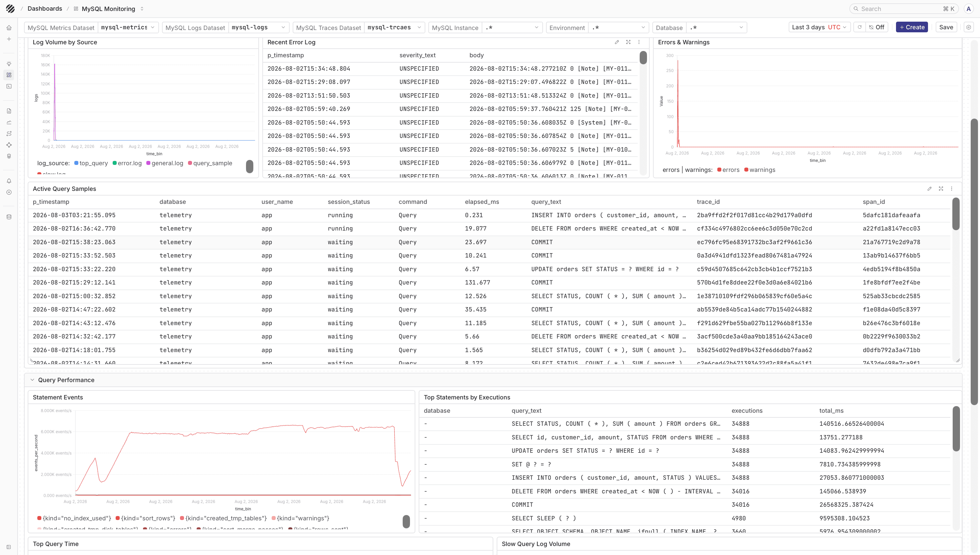The height and width of the screenshot is (555, 980).
Task: Click SELECT SLEEP ( ? ) statement row
Action: click(684, 518)
